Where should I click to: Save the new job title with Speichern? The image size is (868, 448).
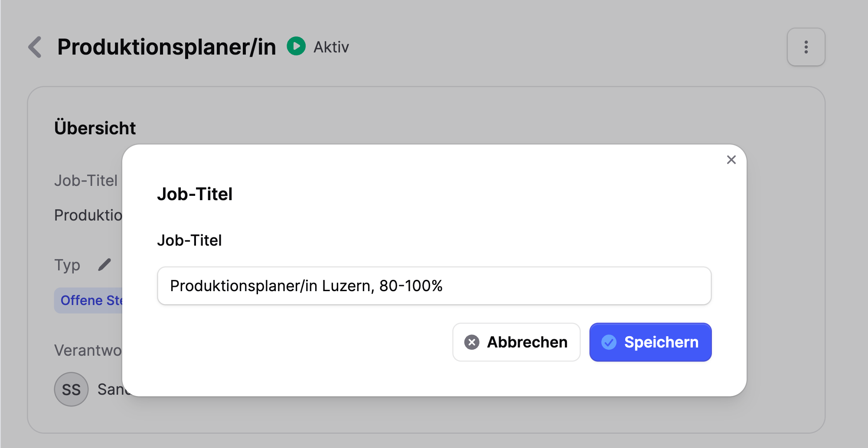pos(650,342)
